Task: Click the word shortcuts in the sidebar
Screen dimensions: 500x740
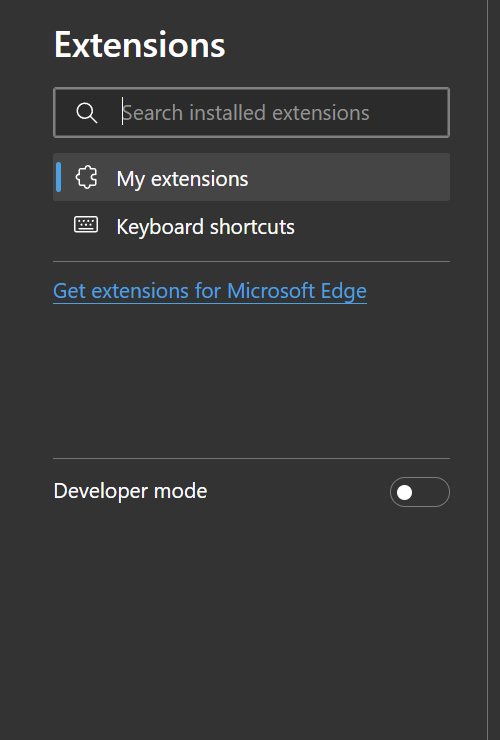Action: coord(252,227)
